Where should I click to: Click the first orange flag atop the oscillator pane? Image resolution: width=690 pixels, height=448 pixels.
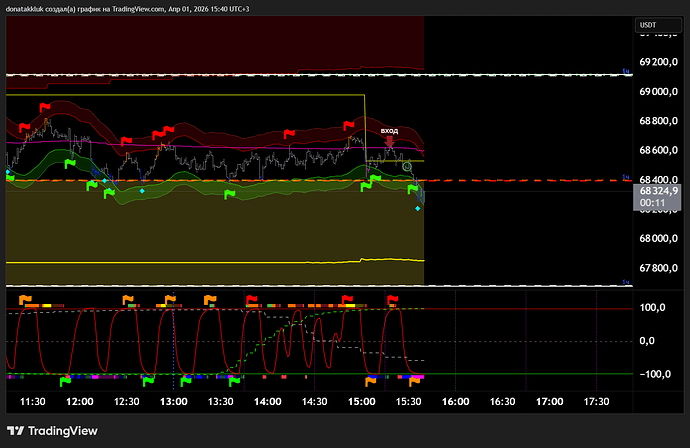[x=25, y=300]
